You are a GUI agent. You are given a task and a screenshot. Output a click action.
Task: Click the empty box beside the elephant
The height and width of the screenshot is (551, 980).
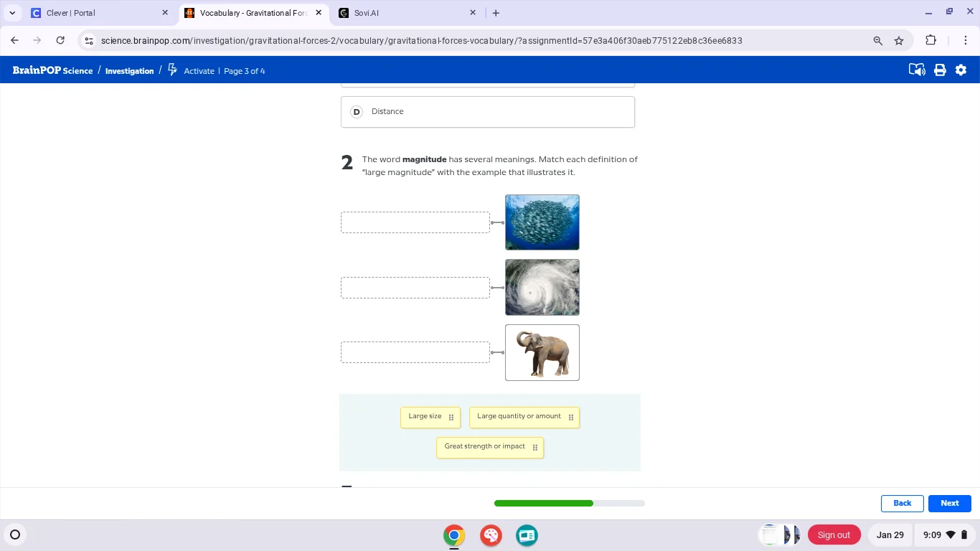coord(415,352)
